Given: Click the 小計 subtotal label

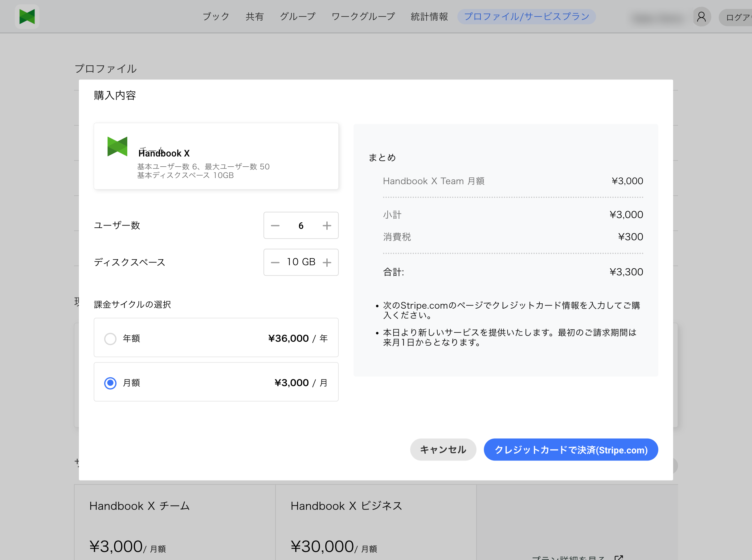Looking at the screenshot, I should click(x=392, y=215).
